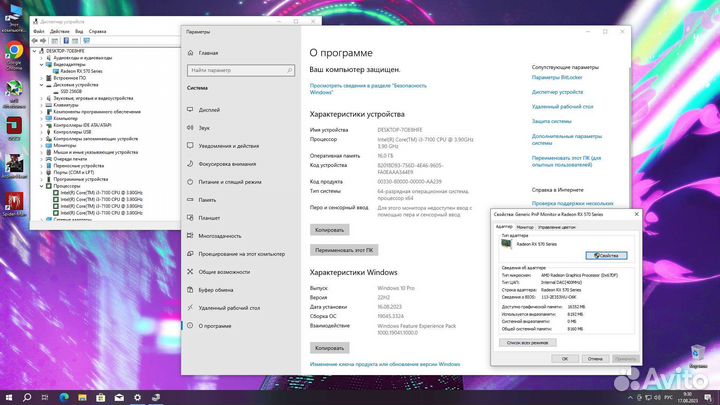The height and width of the screenshot is (405, 720).
Task: Open Общие возможности in Settings sidebar
Action: coord(224,272)
